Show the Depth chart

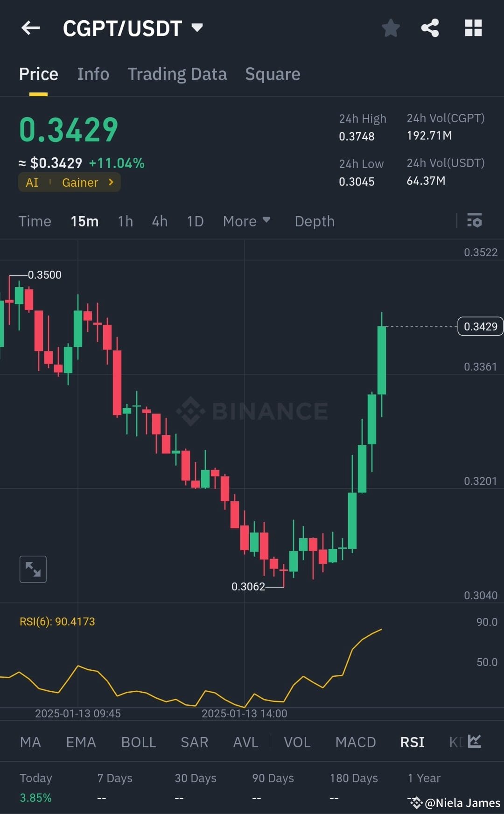click(x=315, y=221)
